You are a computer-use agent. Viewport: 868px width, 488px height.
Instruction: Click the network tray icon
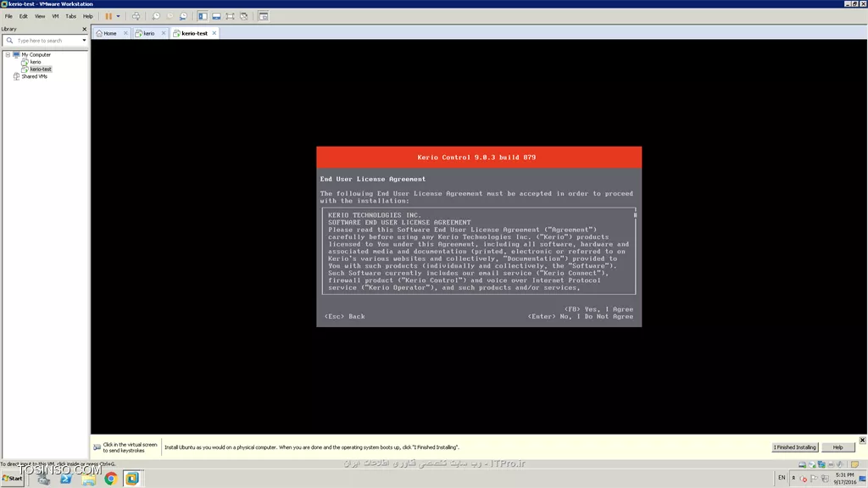[x=825, y=479]
